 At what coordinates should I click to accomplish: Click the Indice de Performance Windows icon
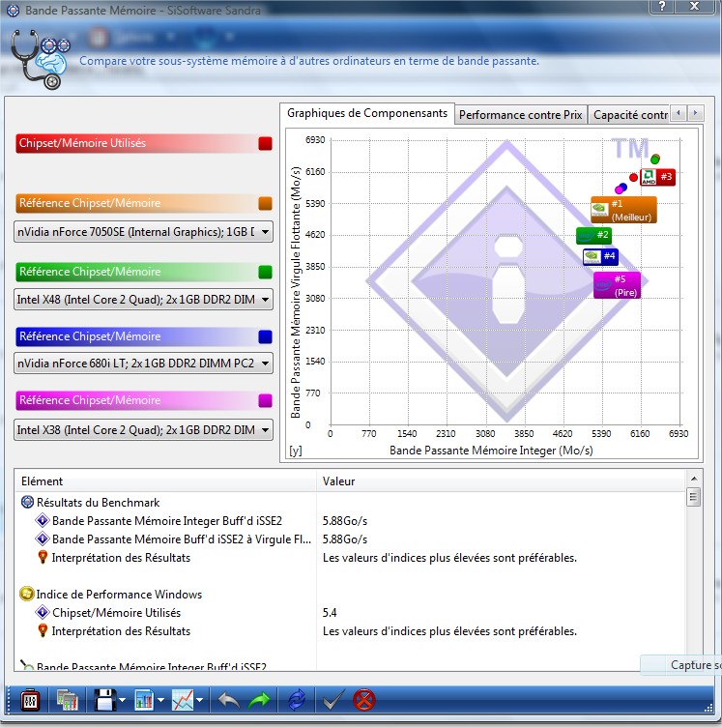tap(27, 594)
